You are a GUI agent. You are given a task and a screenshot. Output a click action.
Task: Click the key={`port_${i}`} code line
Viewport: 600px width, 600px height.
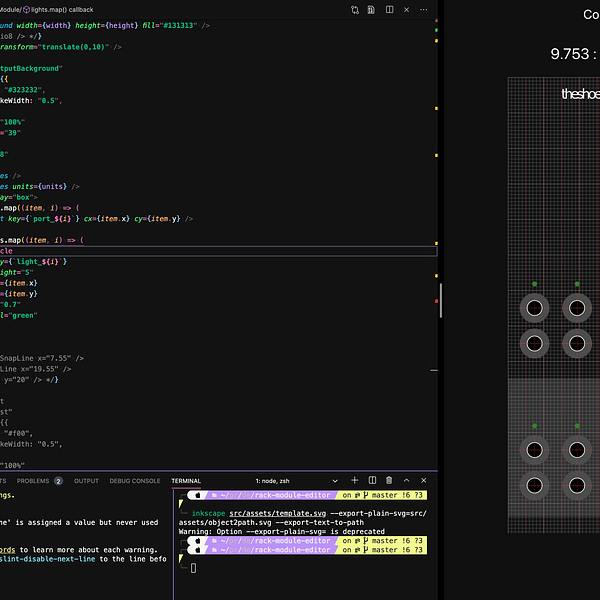click(96, 218)
